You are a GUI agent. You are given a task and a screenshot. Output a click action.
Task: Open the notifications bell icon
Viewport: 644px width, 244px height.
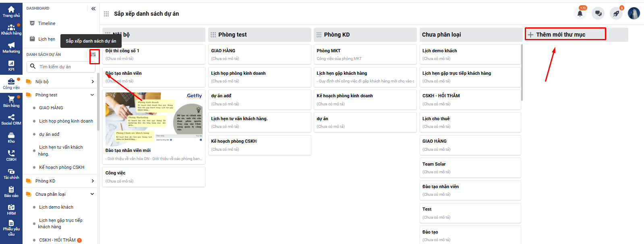tap(580, 14)
